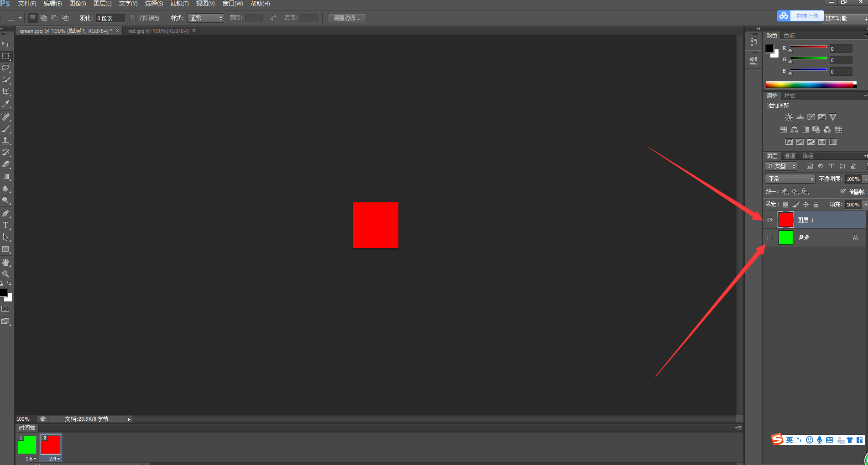Add a Color Balance adjustment
This screenshot has width=868, height=465.
(x=795, y=130)
